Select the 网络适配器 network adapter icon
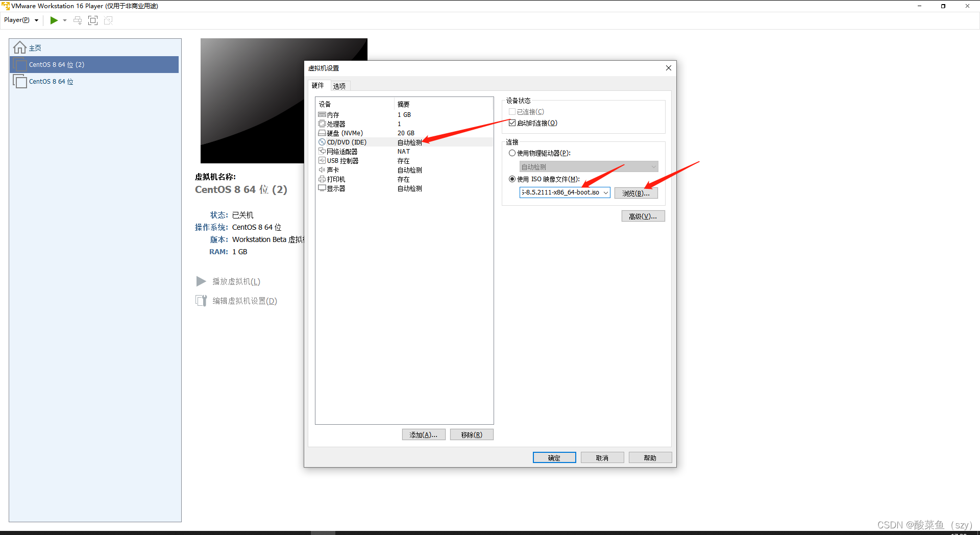The width and height of the screenshot is (980, 535). point(322,151)
